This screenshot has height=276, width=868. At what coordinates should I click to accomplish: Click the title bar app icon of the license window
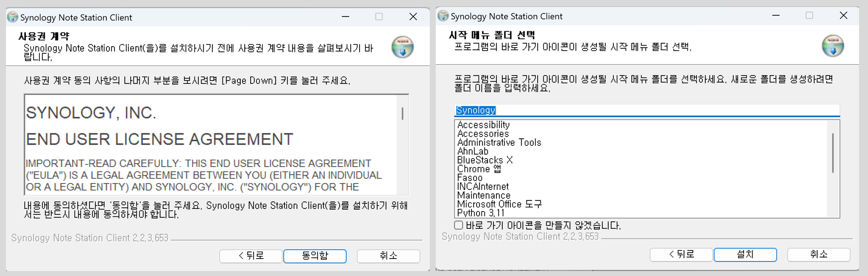12,17
